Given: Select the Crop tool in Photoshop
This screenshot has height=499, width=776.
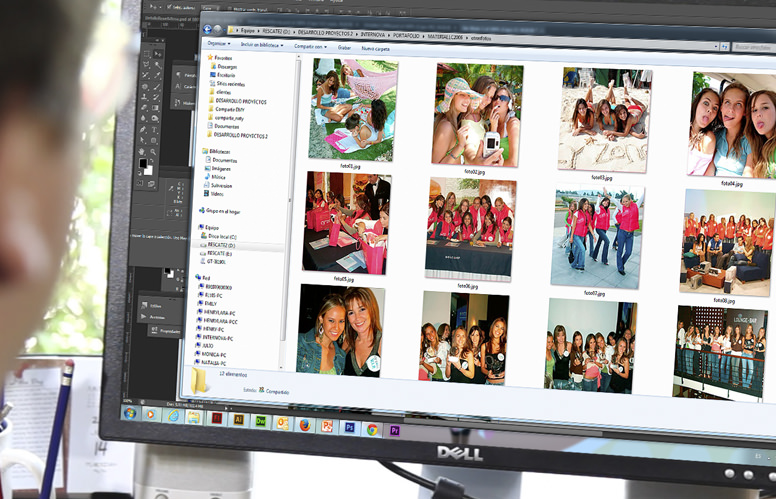Looking at the screenshot, I should click(x=145, y=75).
